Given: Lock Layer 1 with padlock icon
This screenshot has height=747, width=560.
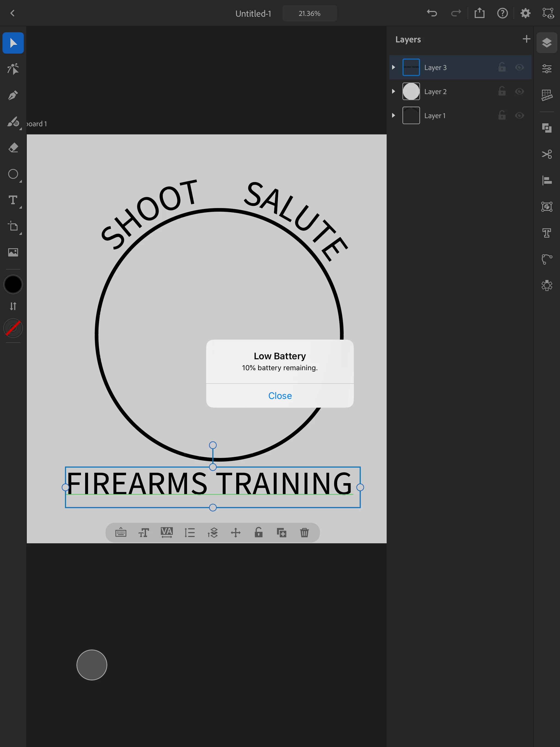Looking at the screenshot, I should coord(502,115).
